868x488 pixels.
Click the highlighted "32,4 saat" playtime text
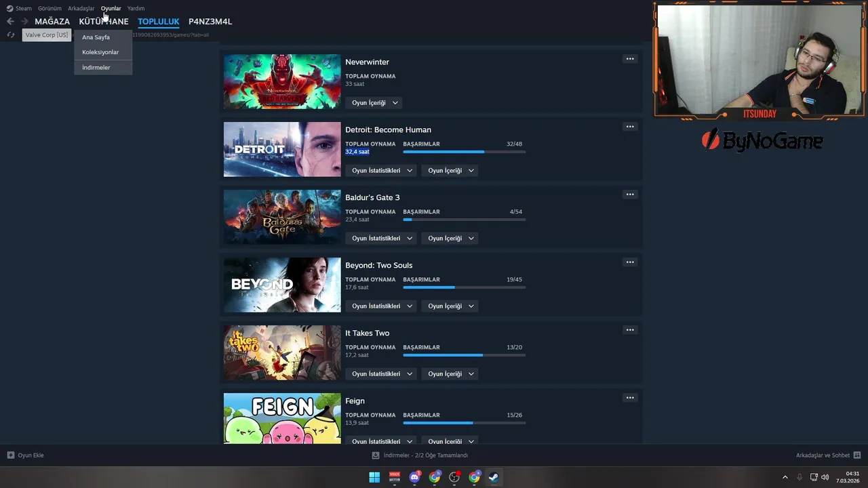(x=357, y=152)
